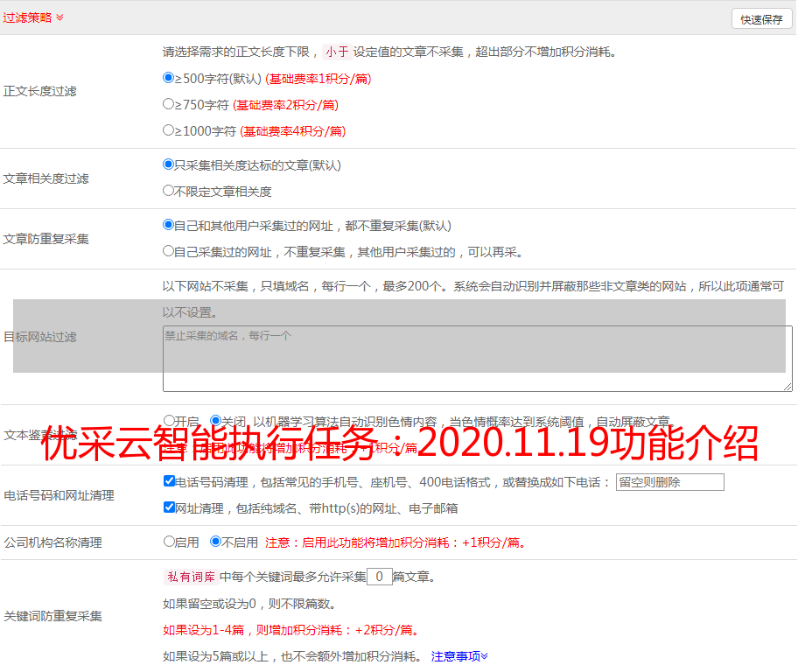Image resolution: width=798 pixels, height=672 pixels.
Task: Collapse the 过滤策略 section header
Action: [33, 17]
